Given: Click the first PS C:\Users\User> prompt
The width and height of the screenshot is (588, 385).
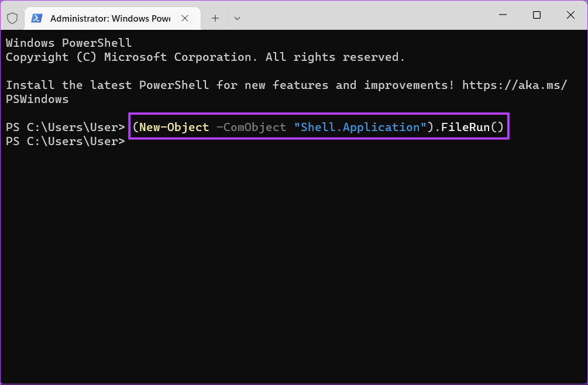Looking at the screenshot, I should (x=66, y=128).
